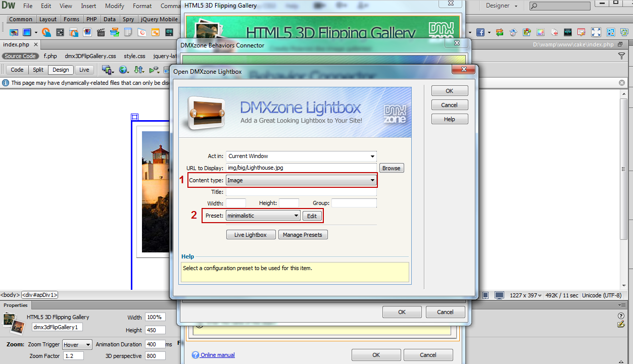Click the fullscreen blue arrows icon

click(x=596, y=32)
